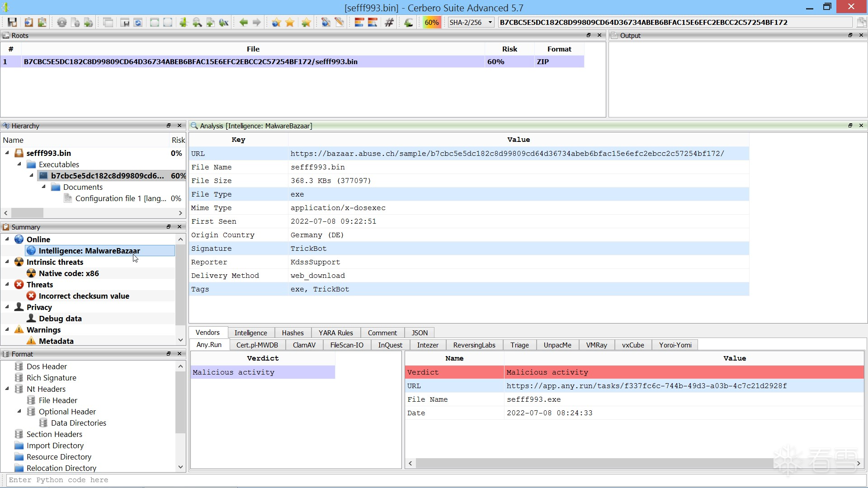The height and width of the screenshot is (488, 868).
Task: Open the SHA-2/256 hash type dropdown
Action: coord(490,22)
